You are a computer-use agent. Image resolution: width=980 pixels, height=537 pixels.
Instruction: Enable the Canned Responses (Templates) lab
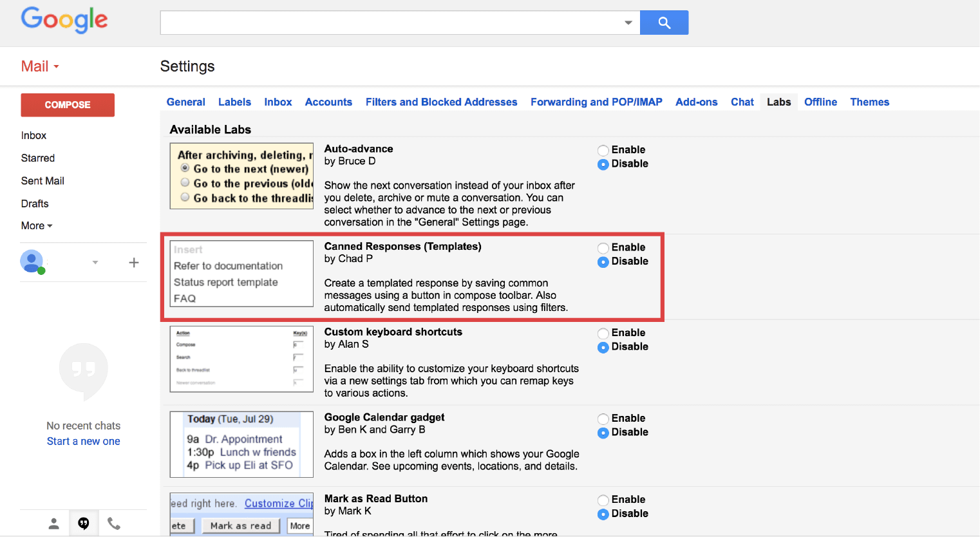tap(603, 249)
